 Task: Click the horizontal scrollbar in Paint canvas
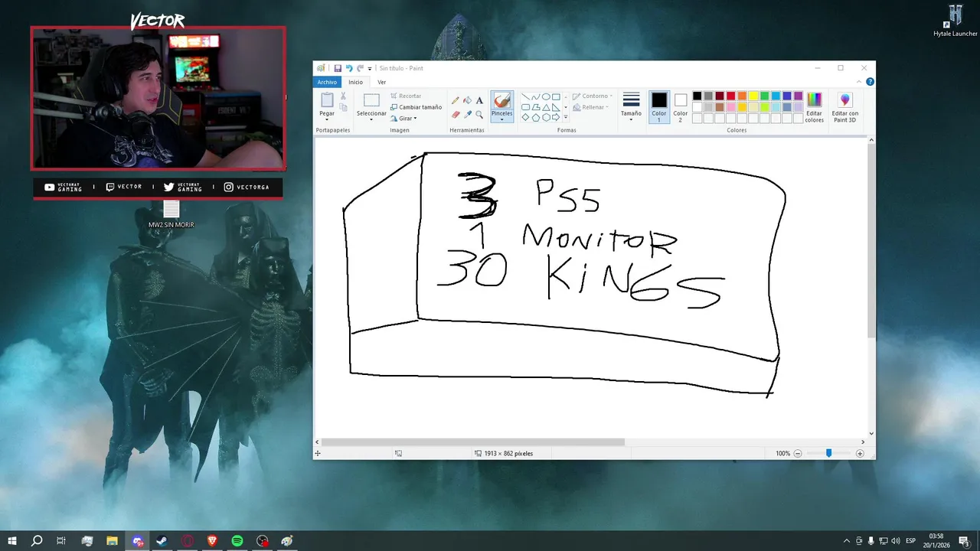click(473, 442)
